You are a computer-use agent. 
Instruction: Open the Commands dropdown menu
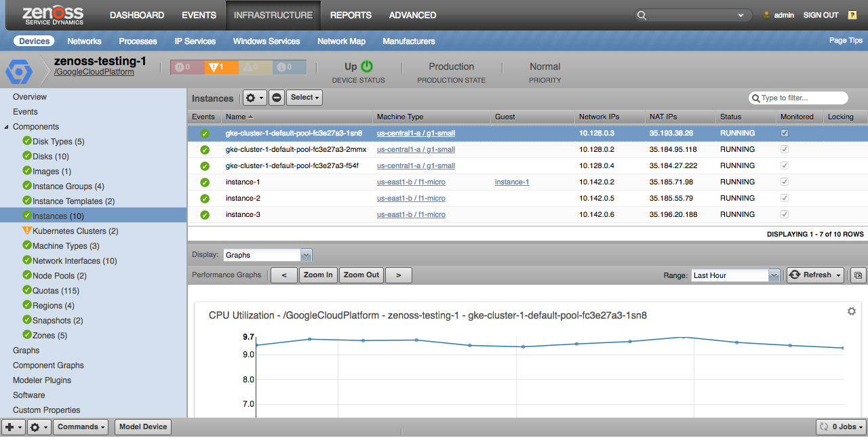coord(81,427)
